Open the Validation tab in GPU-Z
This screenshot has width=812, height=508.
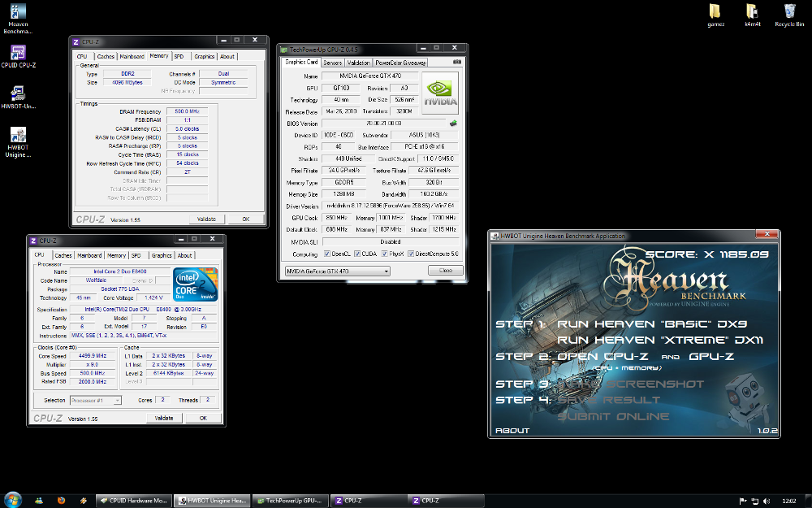tap(358, 63)
